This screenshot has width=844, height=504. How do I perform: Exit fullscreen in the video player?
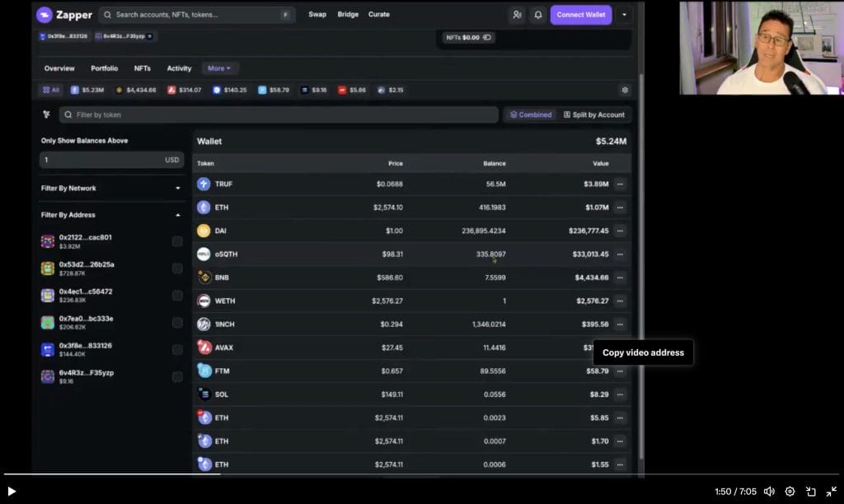[832, 491]
